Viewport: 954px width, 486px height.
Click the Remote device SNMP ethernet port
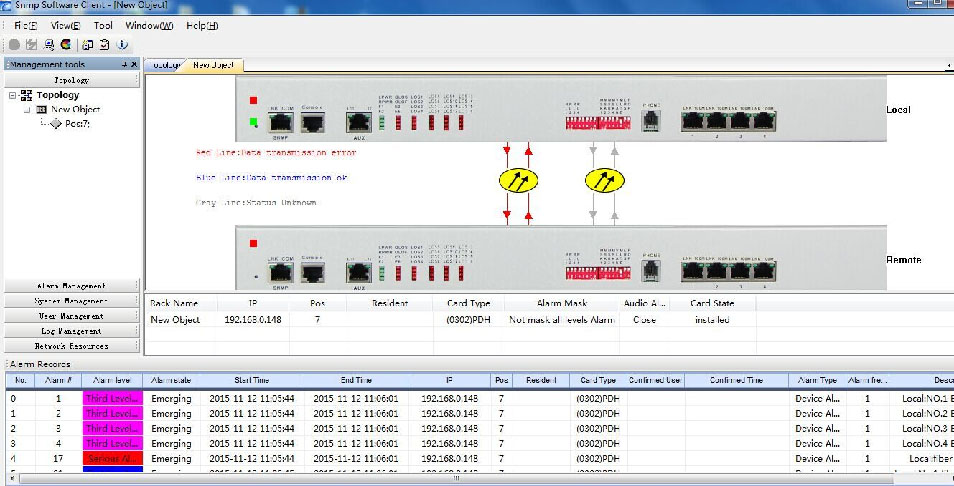point(280,273)
